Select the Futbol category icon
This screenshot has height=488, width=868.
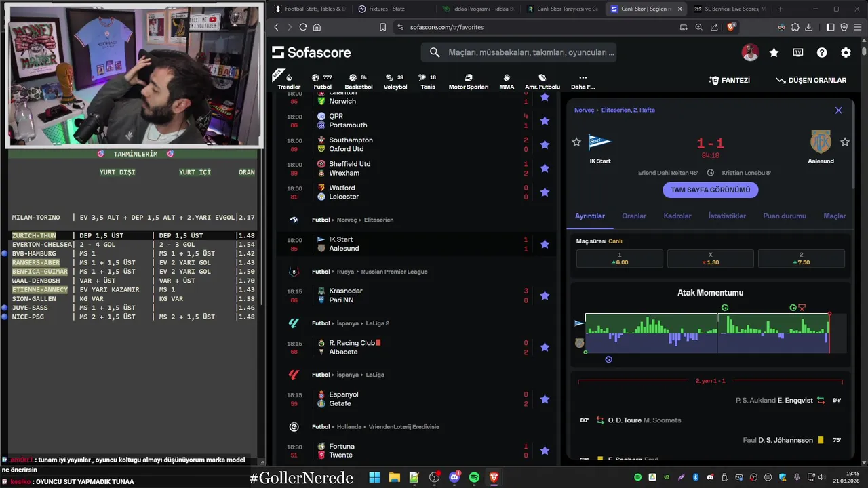click(x=323, y=81)
